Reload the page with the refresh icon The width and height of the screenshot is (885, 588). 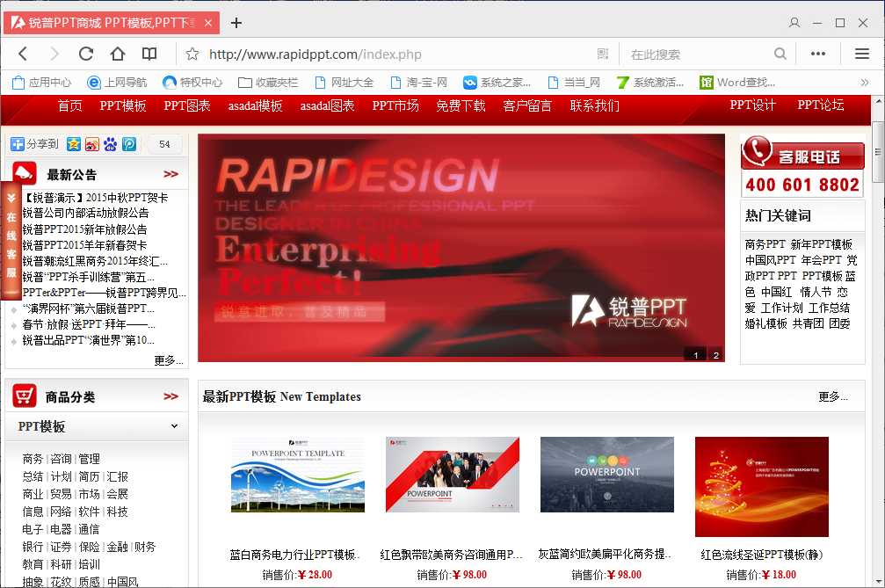[86, 54]
